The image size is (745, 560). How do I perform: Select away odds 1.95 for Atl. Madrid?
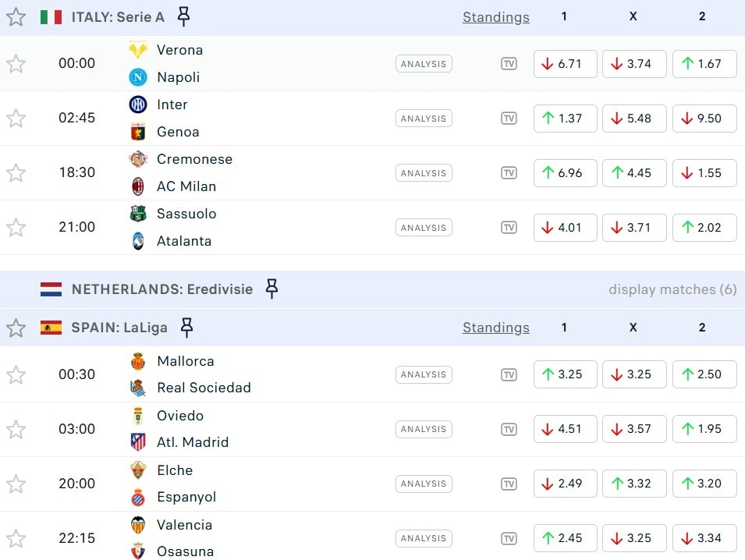click(x=704, y=429)
